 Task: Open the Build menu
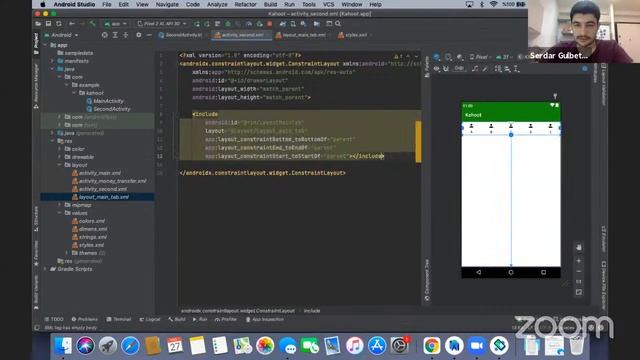[x=270, y=4]
